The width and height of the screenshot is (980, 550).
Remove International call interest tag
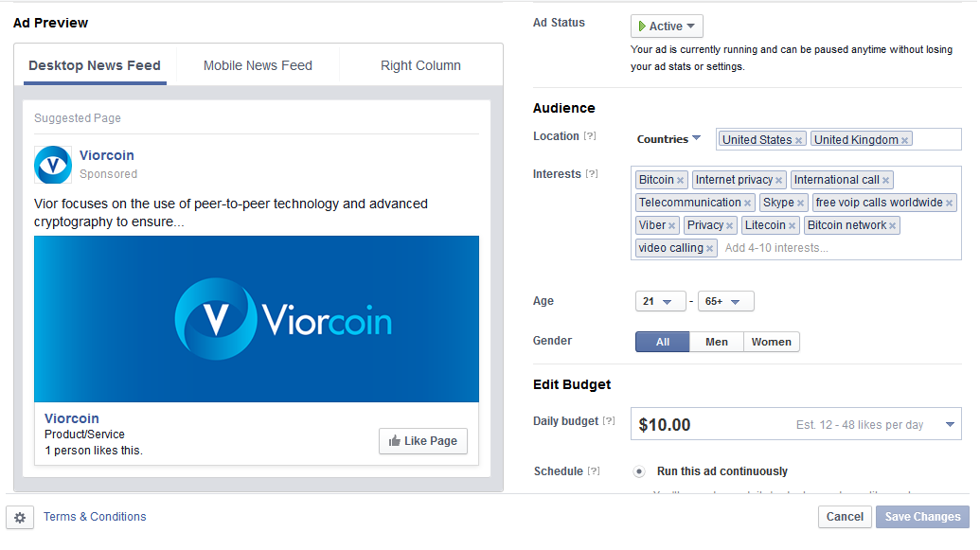[885, 181]
